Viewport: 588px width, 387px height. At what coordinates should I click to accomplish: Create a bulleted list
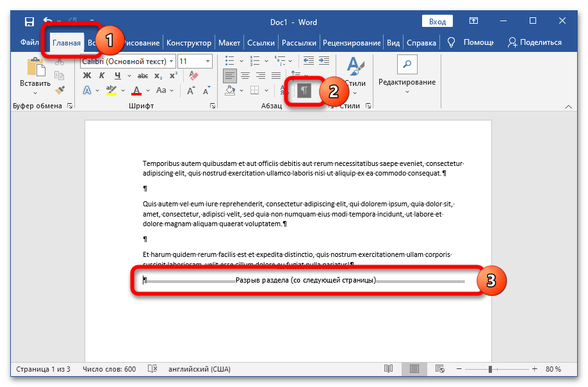pos(229,60)
